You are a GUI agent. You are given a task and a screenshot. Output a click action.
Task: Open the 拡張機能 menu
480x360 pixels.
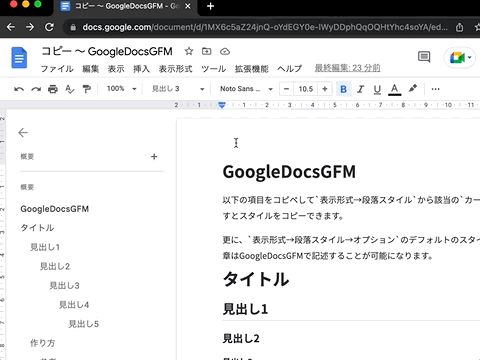pyautogui.click(x=251, y=69)
